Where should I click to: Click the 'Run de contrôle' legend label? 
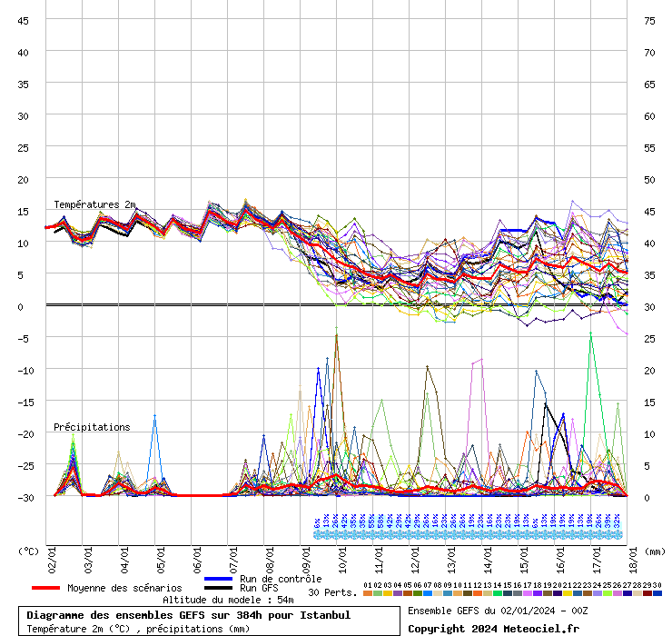[x=281, y=579]
